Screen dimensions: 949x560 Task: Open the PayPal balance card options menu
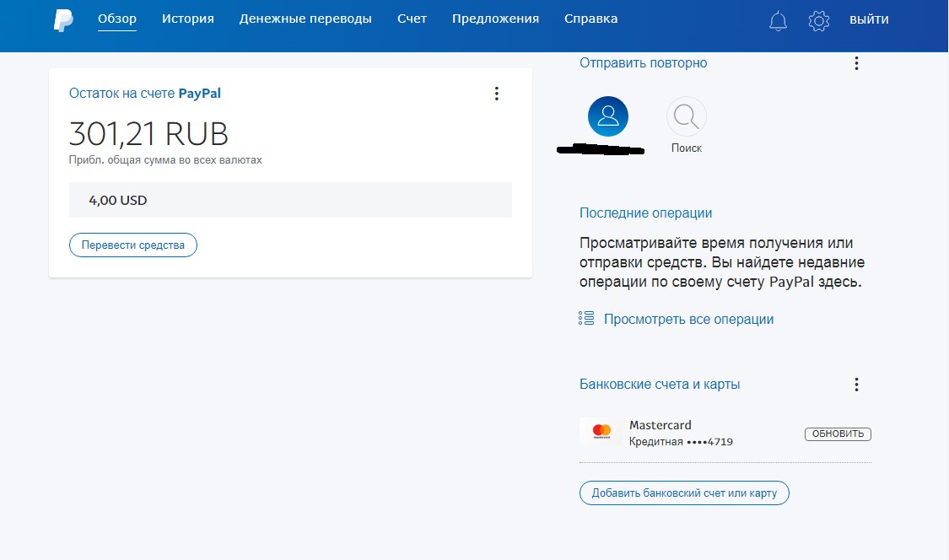click(496, 94)
